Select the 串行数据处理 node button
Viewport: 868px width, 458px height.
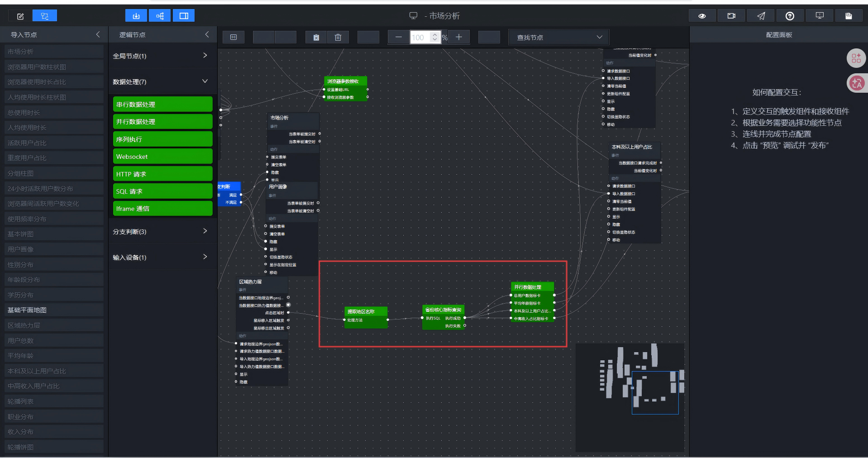163,104
